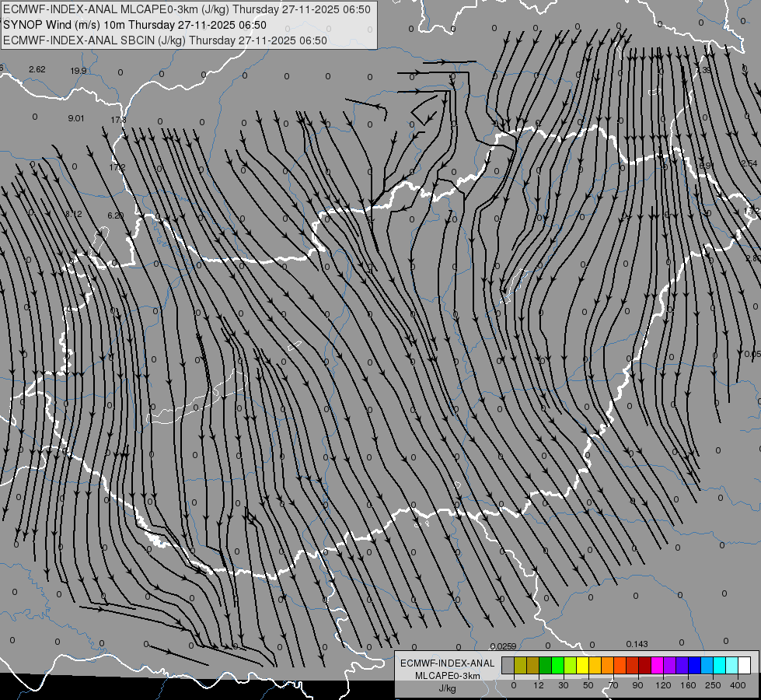Click the 19.9 data value on map
Viewport: 761px width, 700px height.
(79, 71)
